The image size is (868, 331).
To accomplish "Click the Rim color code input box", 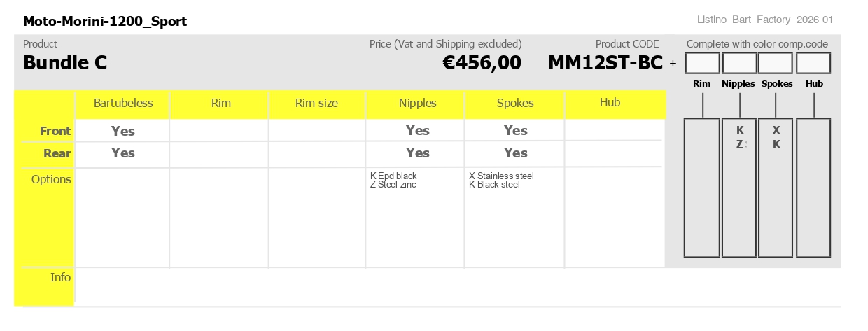I will 702,63.
